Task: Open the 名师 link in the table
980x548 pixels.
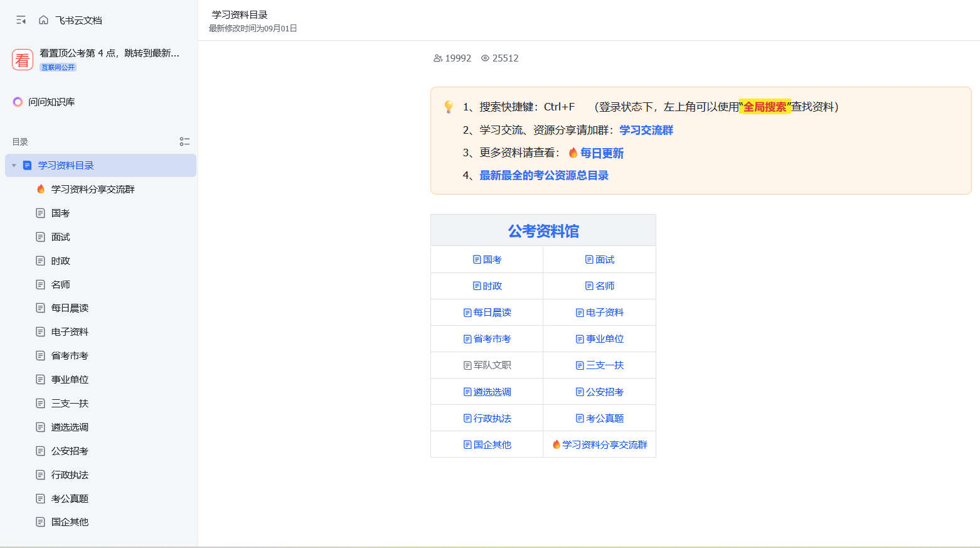Action: [600, 286]
